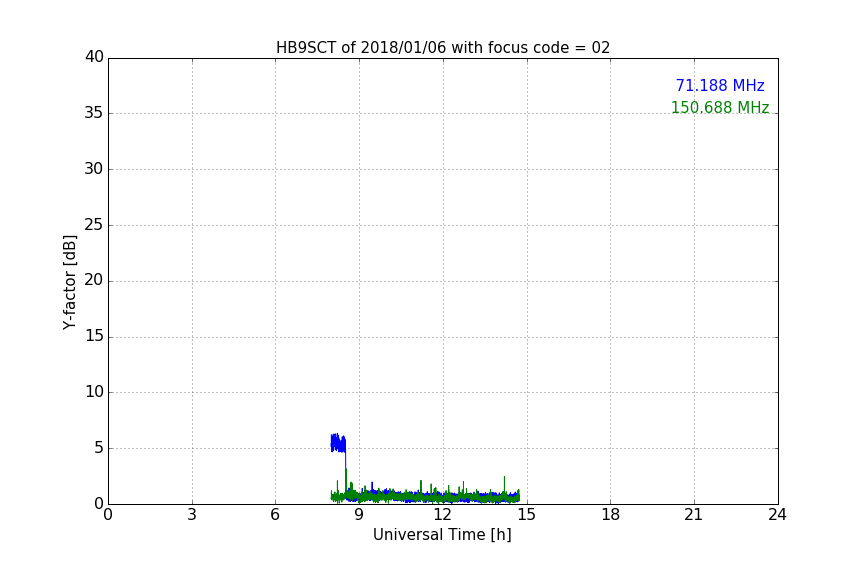Image resolution: width=864 pixels, height=576 pixels.
Task: Click the y-axis tick label '35'
Action: [94, 113]
